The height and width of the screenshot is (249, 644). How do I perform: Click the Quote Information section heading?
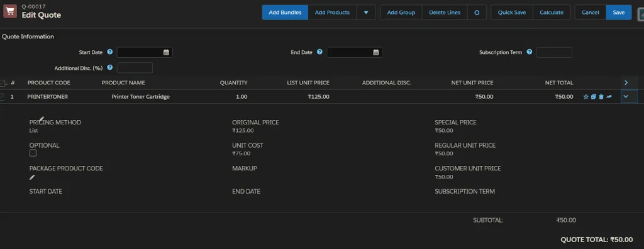(x=28, y=36)
